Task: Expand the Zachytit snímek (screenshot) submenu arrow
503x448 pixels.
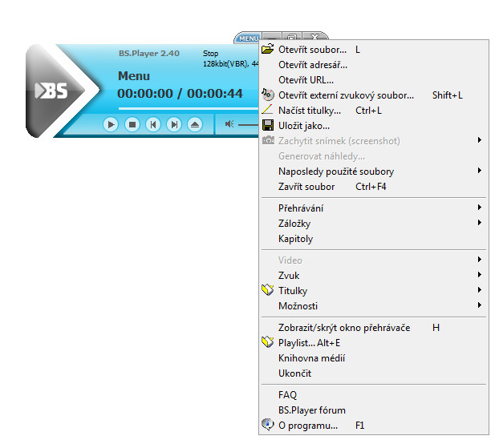Action: tap(479, 139)
